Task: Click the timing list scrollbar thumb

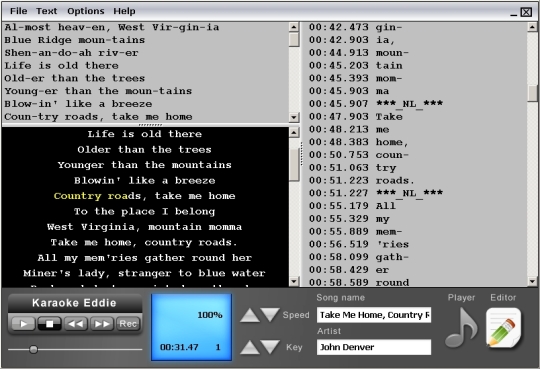Action: 532,93
